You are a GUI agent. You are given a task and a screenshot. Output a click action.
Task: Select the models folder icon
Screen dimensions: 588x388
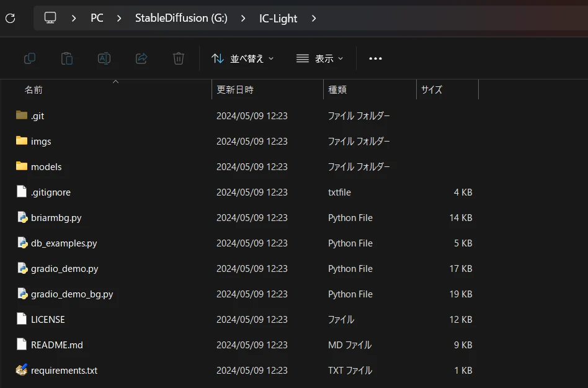pyautogui.click(x=22, y=166)
